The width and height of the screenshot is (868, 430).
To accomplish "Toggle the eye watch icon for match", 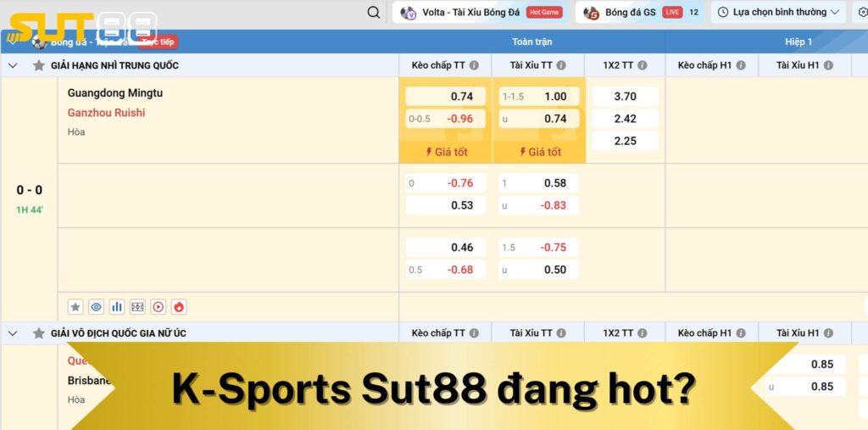I will pos(97,307).
